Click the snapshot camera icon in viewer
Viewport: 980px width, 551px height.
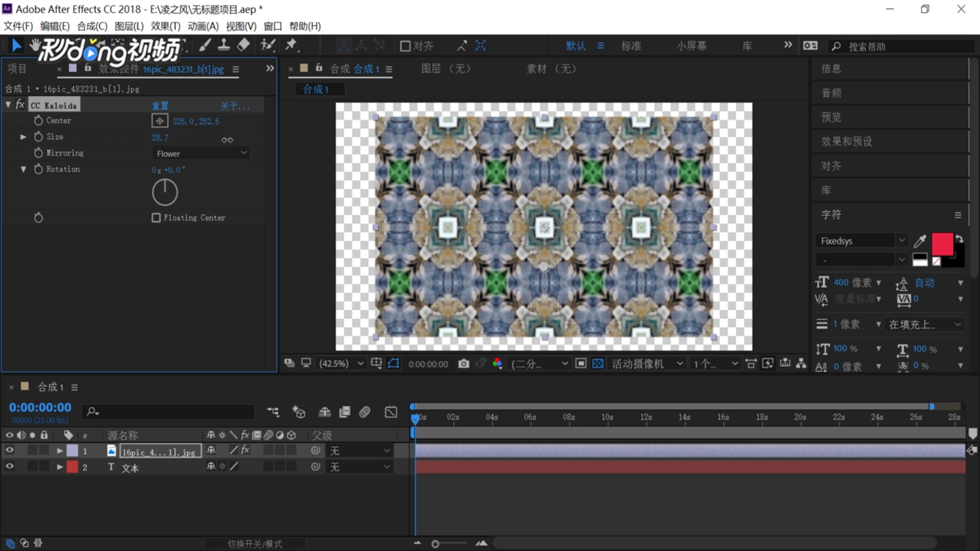point(463,363)
